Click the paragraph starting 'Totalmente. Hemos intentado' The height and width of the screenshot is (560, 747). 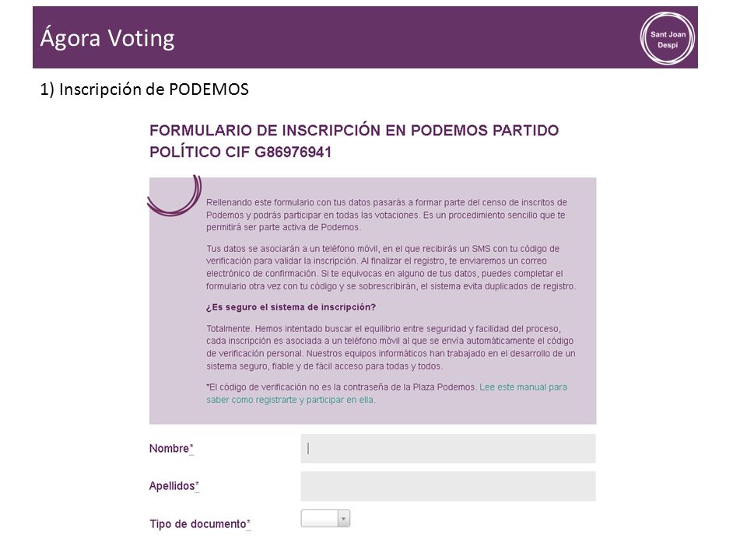[x=391, y=347]
